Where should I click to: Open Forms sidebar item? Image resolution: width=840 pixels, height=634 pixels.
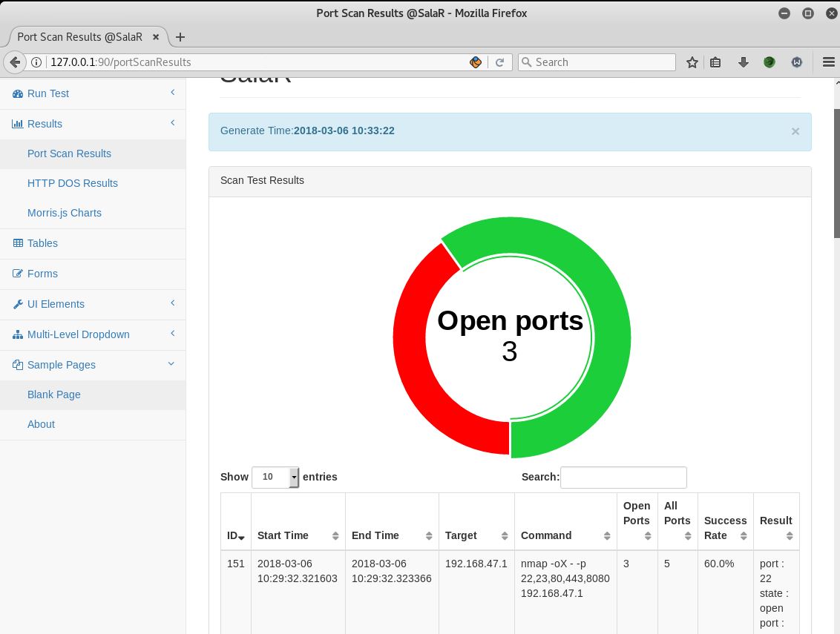(93, 274)
